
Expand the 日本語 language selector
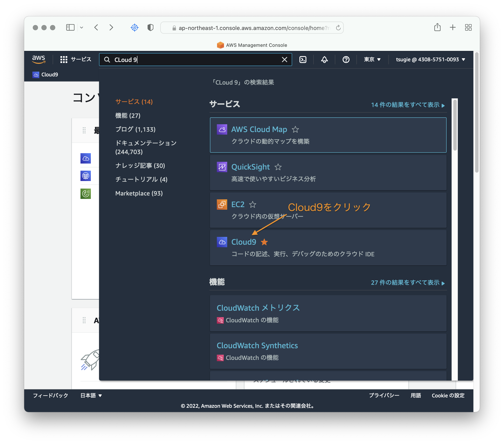91,395
